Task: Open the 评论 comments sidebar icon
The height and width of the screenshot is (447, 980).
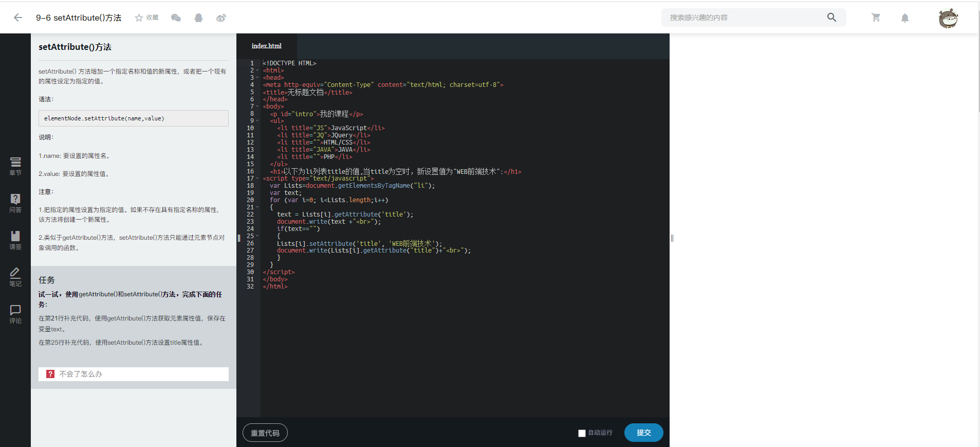Action: tap(15, 314)
